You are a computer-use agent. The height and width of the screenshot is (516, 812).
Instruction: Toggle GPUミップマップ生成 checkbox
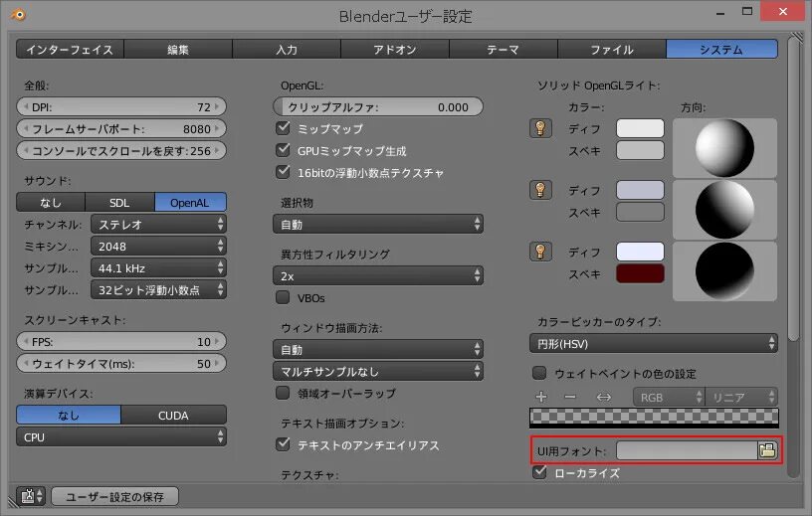(283, 150)
